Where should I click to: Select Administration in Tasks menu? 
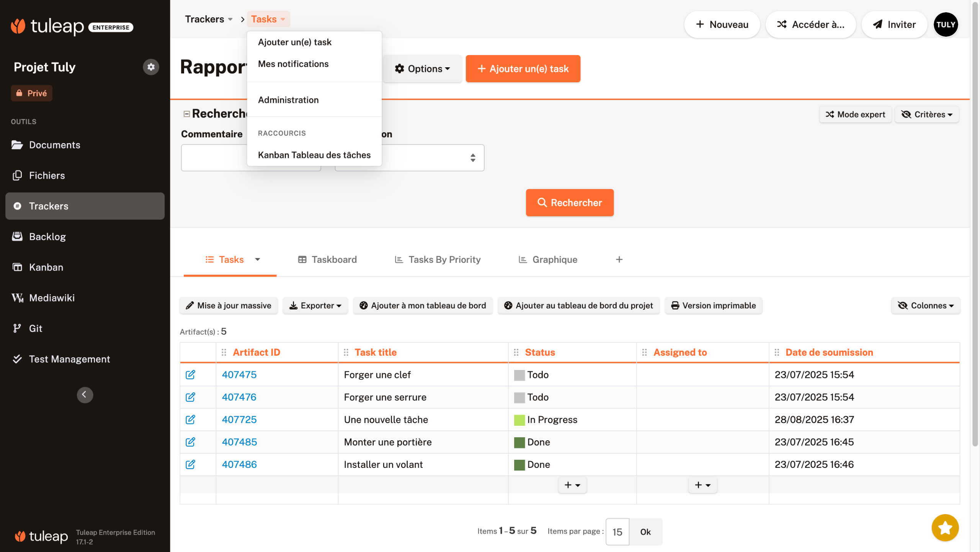point(288,100)
